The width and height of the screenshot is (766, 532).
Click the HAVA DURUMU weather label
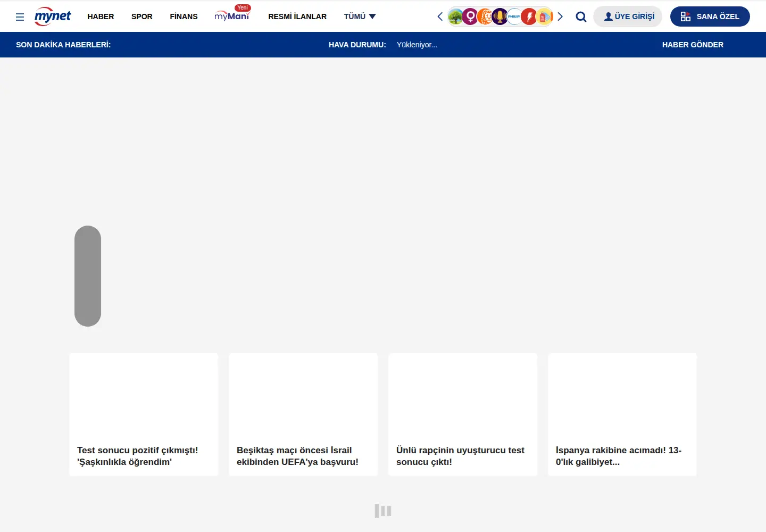357,45
